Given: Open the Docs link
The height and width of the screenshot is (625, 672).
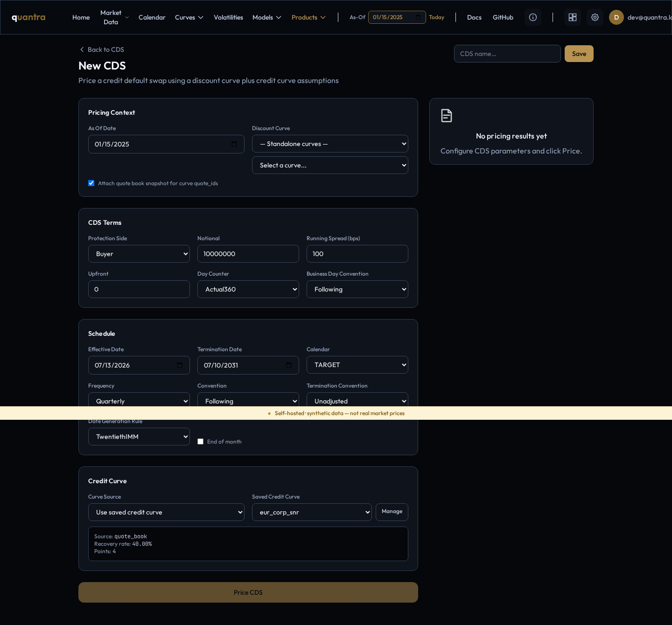Looking at the screenshot, I should tap(474, 17).
